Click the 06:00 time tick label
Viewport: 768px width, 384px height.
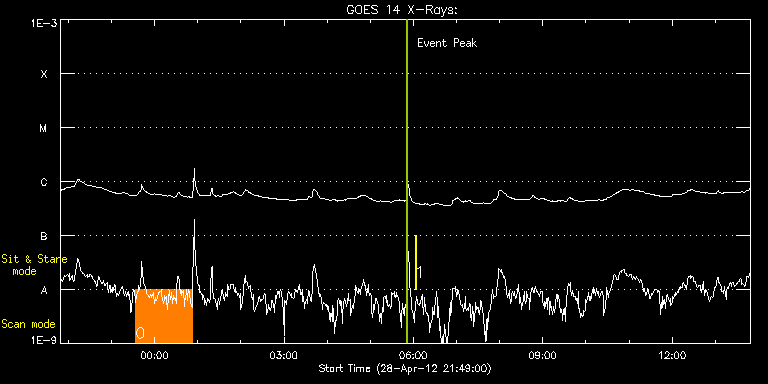click(414, 355)
